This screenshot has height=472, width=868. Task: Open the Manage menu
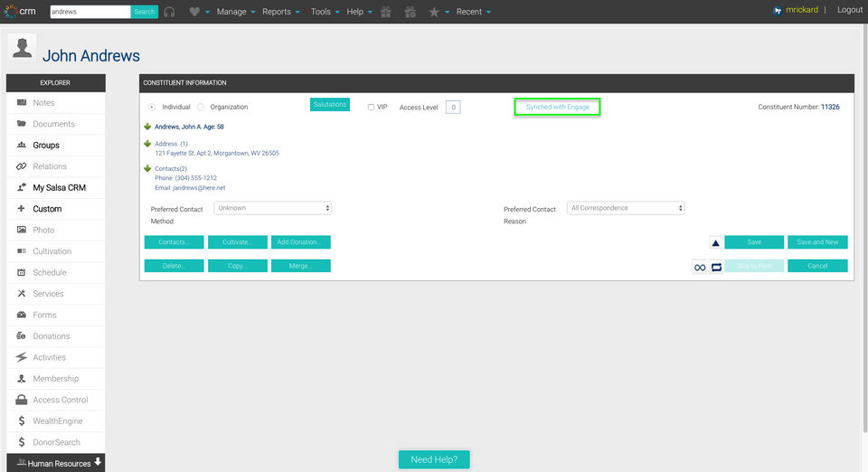tap(236, 12)
